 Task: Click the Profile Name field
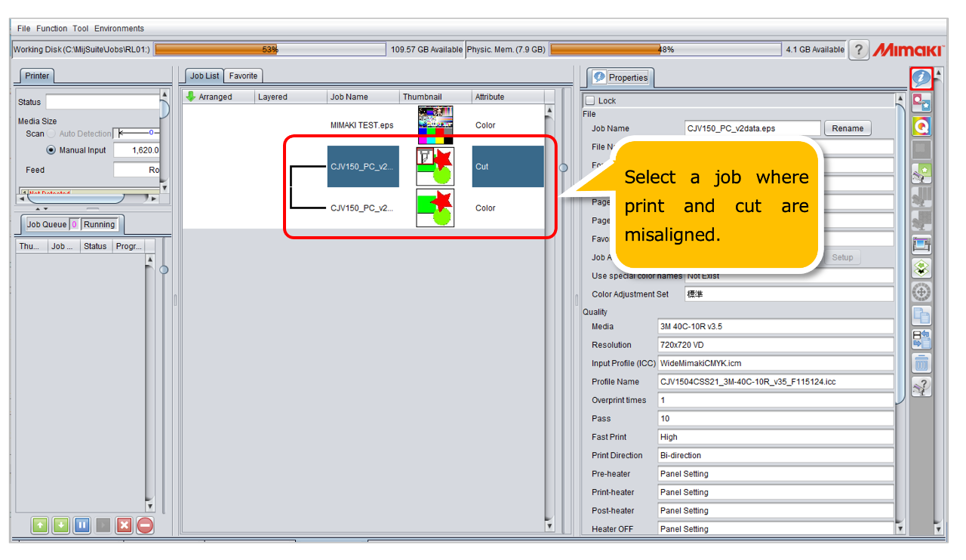(x=776, y=382)
